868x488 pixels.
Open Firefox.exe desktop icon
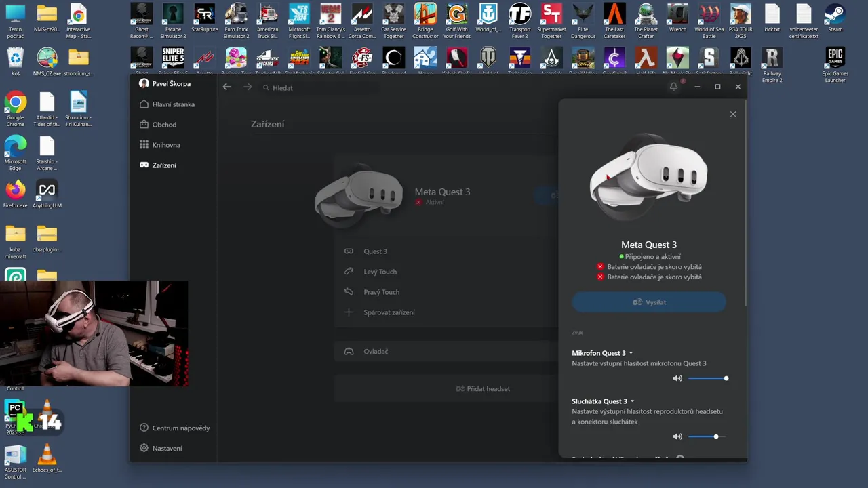click(x=15, y=194)
